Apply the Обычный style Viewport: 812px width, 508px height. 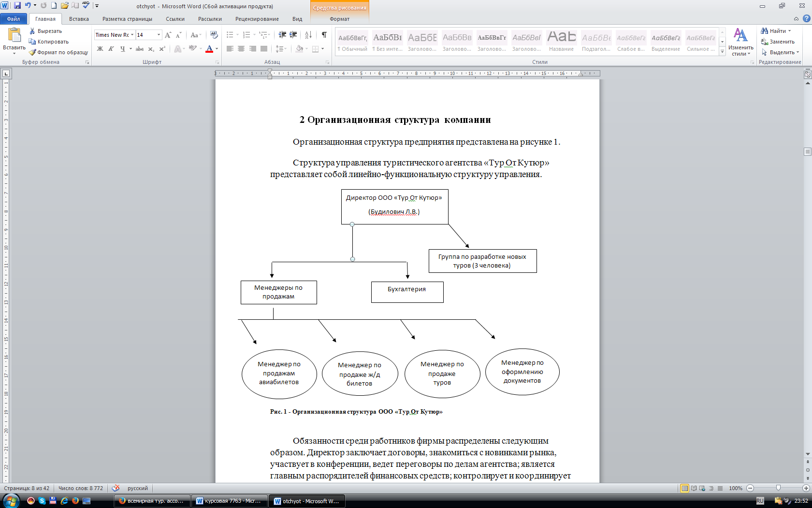(352, 42)
